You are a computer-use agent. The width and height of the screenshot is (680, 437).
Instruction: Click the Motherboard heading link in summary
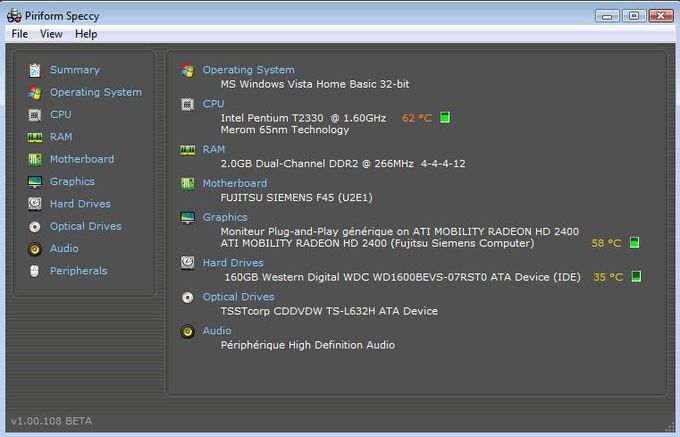click(x=235, y=183)
